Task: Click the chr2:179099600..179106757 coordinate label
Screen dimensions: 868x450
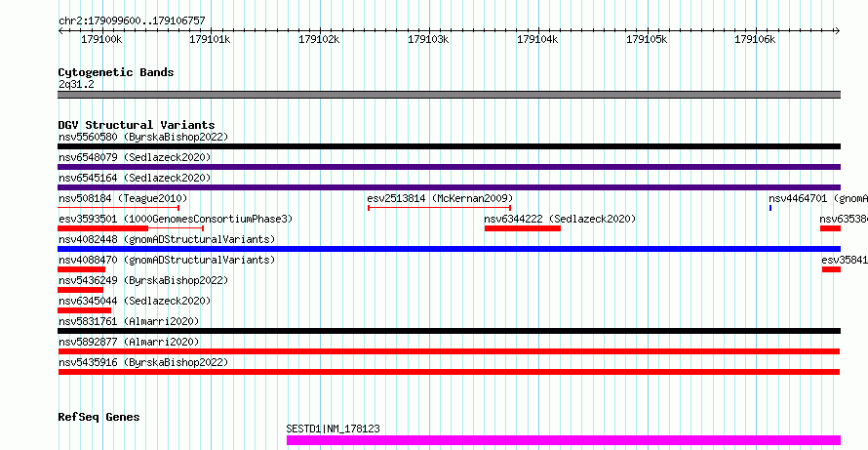Action: pyautogui.click(x=132, y=21)
